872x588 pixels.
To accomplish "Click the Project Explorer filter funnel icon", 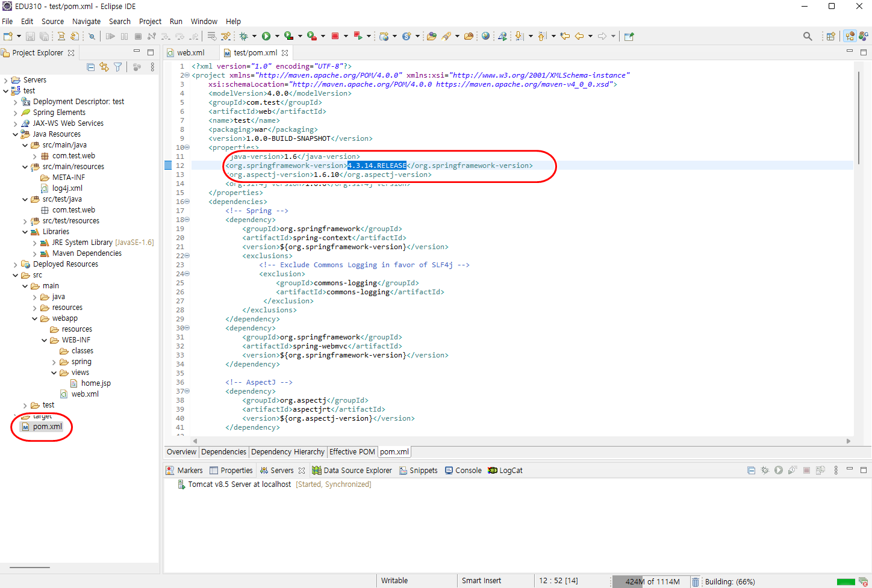I will tap(118, 67).
